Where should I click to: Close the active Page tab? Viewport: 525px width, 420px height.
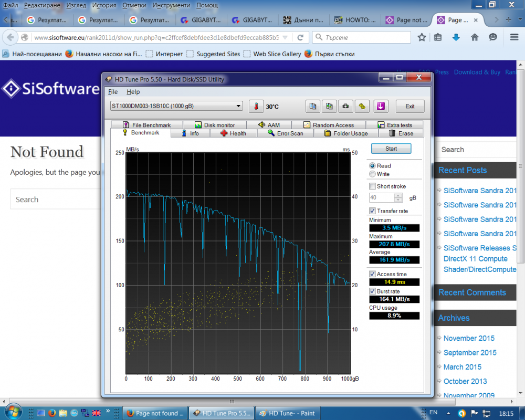pyautogui.click(x=476, y=20)
